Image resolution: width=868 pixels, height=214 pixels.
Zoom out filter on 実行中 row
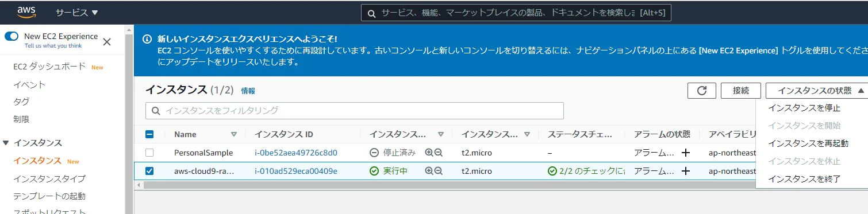(x=439, y=171)
